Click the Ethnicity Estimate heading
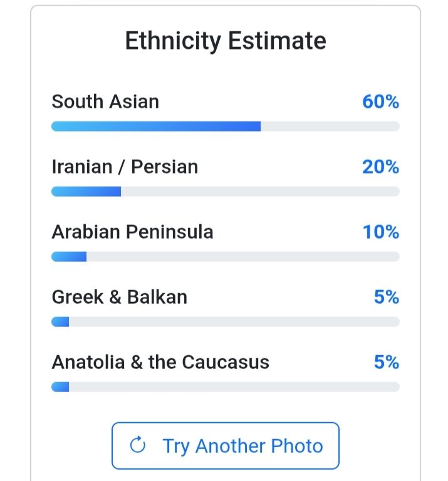This screenshot has height=481, width=448. click(x=226, y=41)
